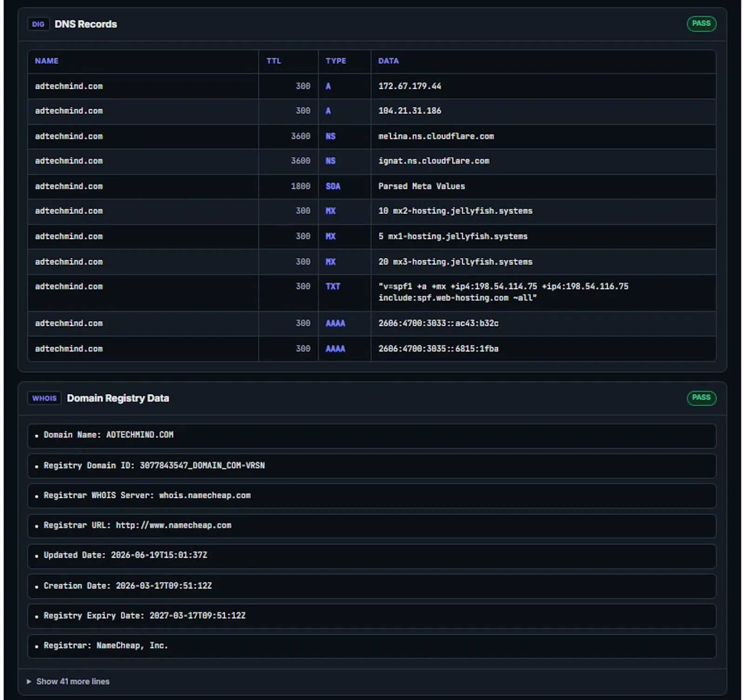Click 'Parsed Meta Values' in SOA row
744x700 pixels.
coord(421,186)
